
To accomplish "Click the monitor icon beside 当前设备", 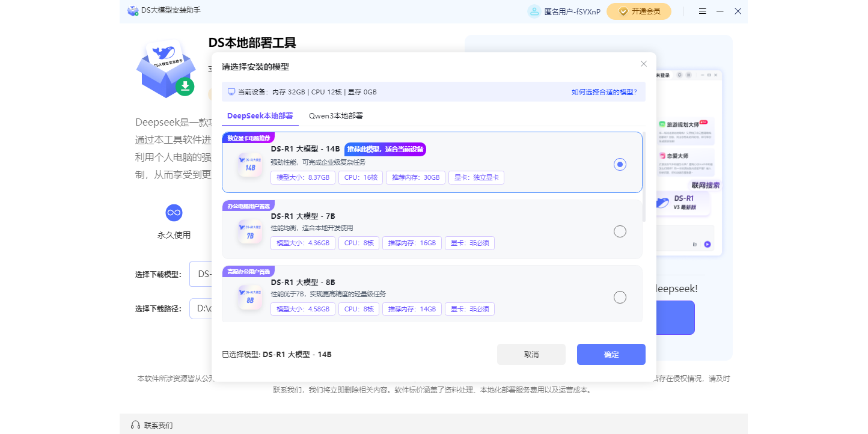I will tap(231, 91).
